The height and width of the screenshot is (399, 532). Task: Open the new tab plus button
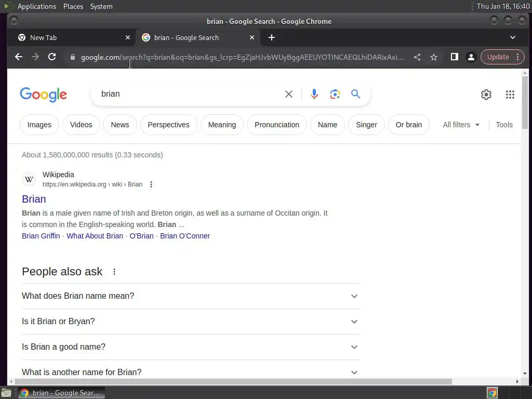(272, 37)
